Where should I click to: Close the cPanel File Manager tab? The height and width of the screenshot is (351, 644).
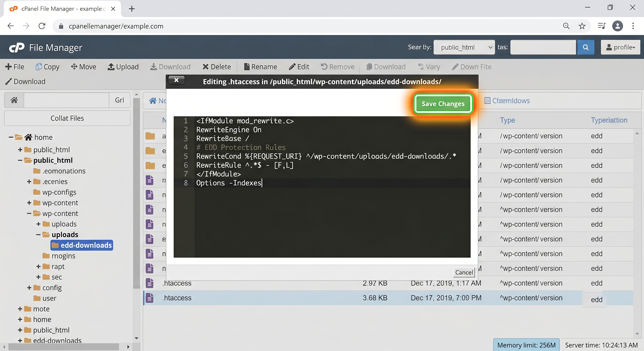[x=113, y=9]
